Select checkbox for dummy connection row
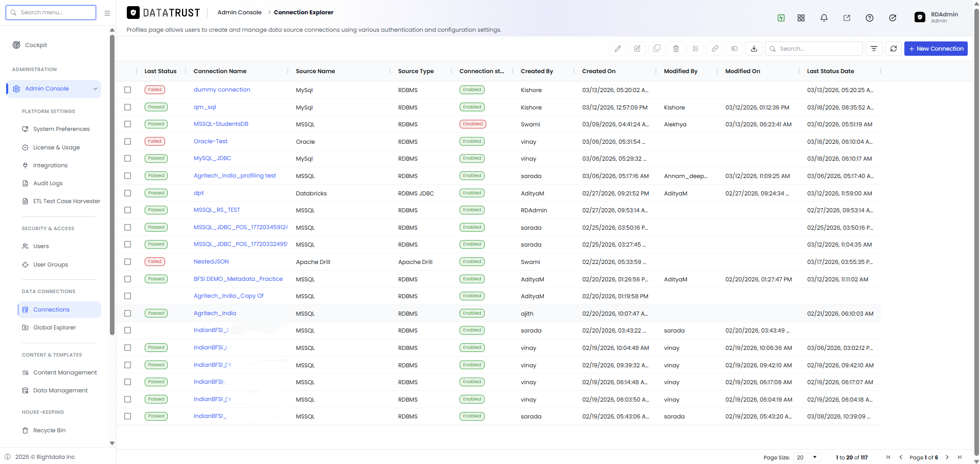This screenshot has width=980, height=464. (128, 90)
